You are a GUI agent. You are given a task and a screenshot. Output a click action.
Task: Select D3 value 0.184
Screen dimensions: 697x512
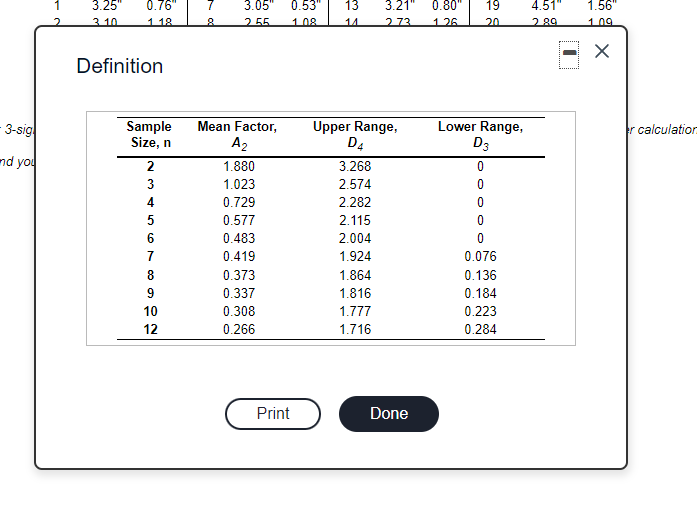click(x=481, y=293)
